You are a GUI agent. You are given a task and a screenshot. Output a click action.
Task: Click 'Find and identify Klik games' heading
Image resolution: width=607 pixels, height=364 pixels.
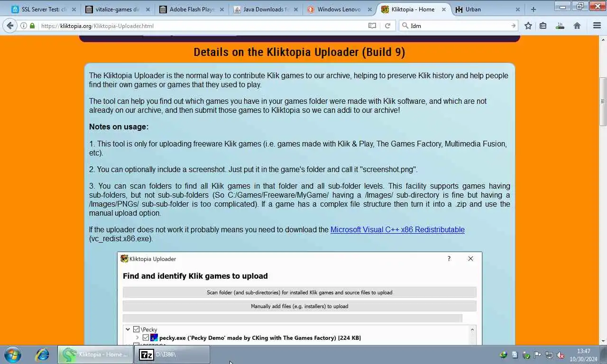pyautogui.click(x=195, y=276)
